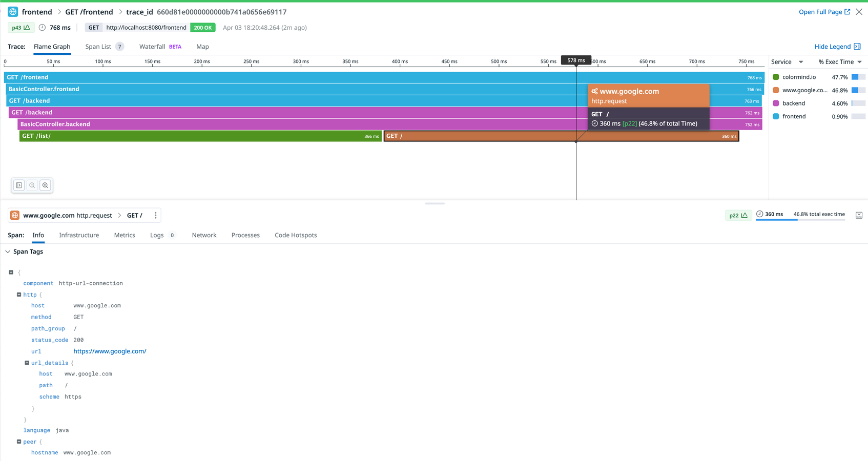The image size is (868, 461).
Task: Open the Service column dropdown
Action: click(800, 62)
